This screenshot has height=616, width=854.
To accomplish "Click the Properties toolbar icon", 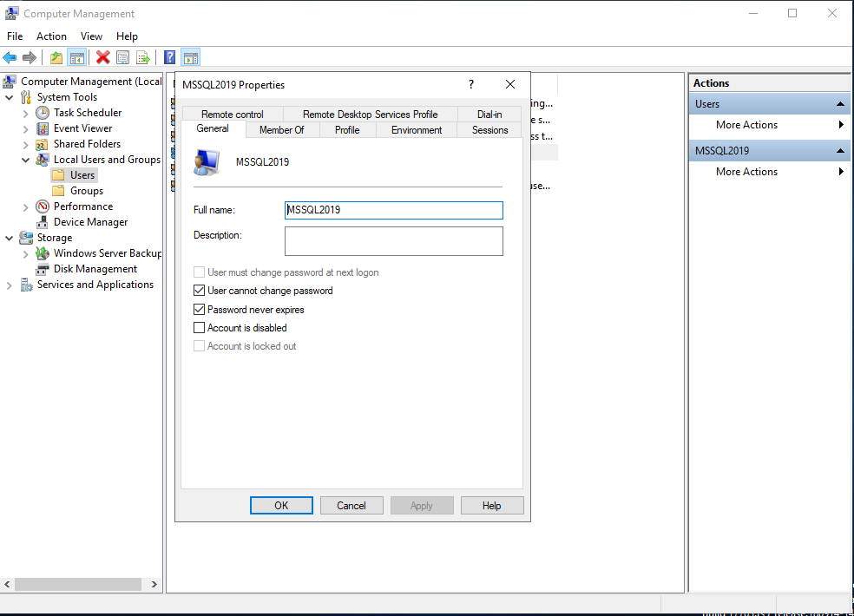I will 123,57.
